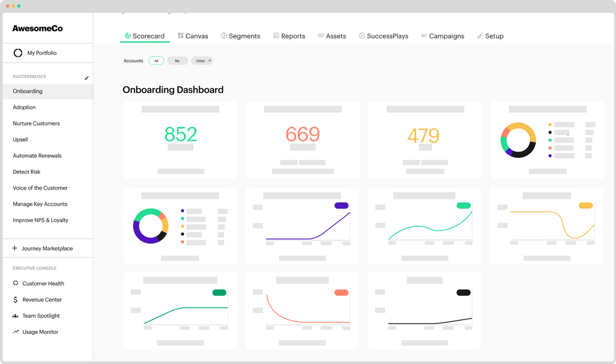This screenshot has width=616, height=364.
Task: Click the SuccessPlays play icon
Action: pyautogui.click(x=361, y=35)
